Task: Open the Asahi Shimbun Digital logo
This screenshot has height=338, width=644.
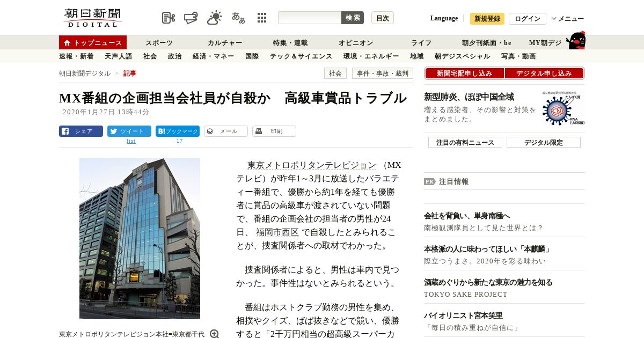Action: coord(93,18)
